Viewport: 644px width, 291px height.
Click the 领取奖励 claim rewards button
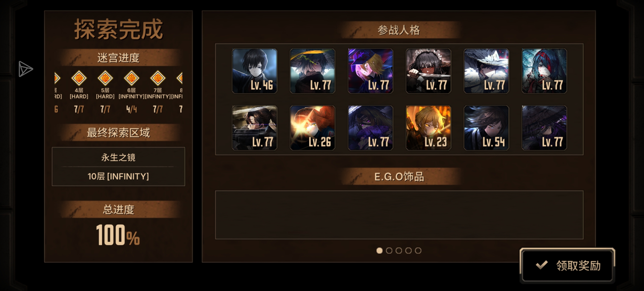click(x=567, y=265)
